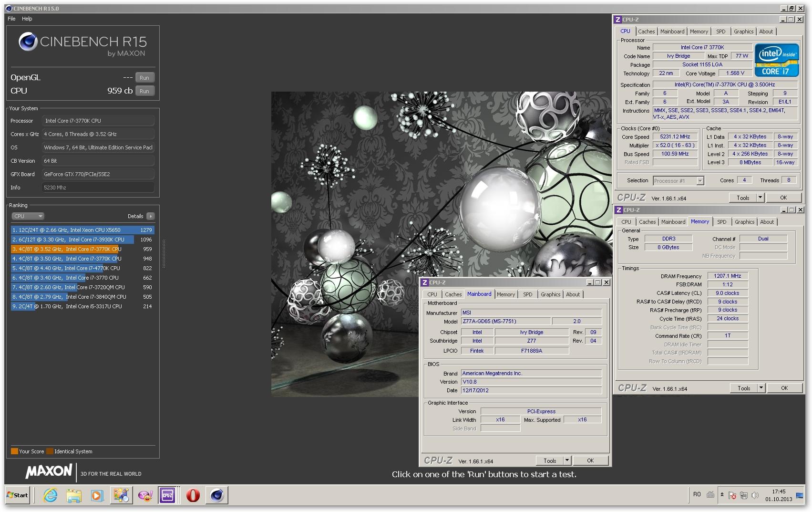Click the Cinebench R15 logo sphere
This screenshot has height=512, width=812.
pyautogui.click(x=28, y=42)
